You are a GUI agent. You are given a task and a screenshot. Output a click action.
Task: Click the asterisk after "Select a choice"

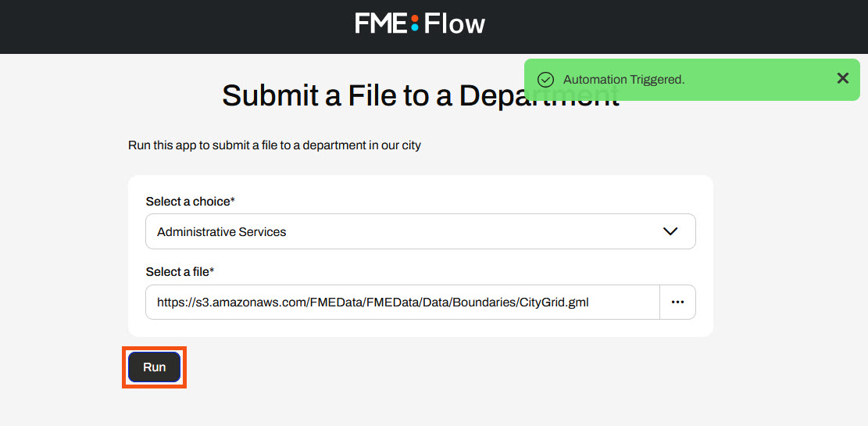(x=233, y=201)
